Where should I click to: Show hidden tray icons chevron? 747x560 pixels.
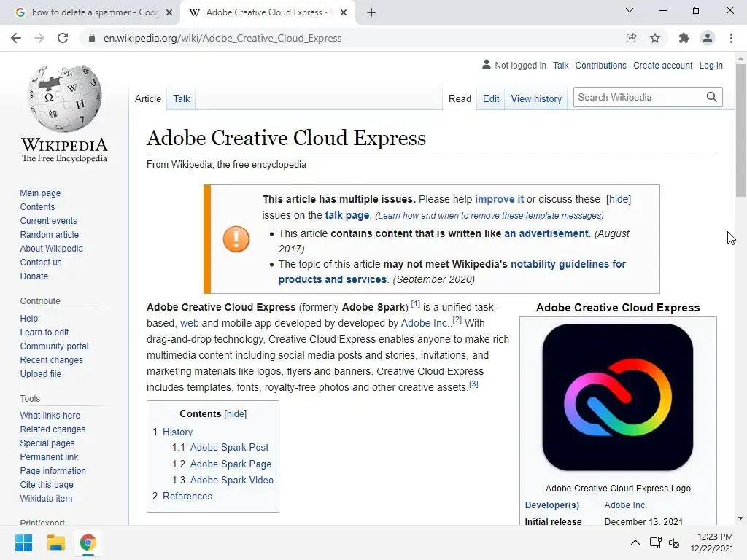(x=635, y=542)
